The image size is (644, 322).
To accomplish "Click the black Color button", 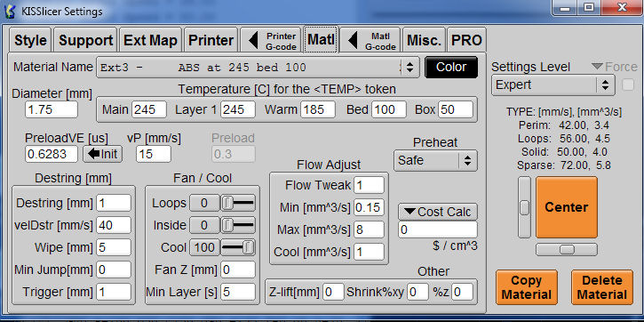I will click(x=451, y=67).
